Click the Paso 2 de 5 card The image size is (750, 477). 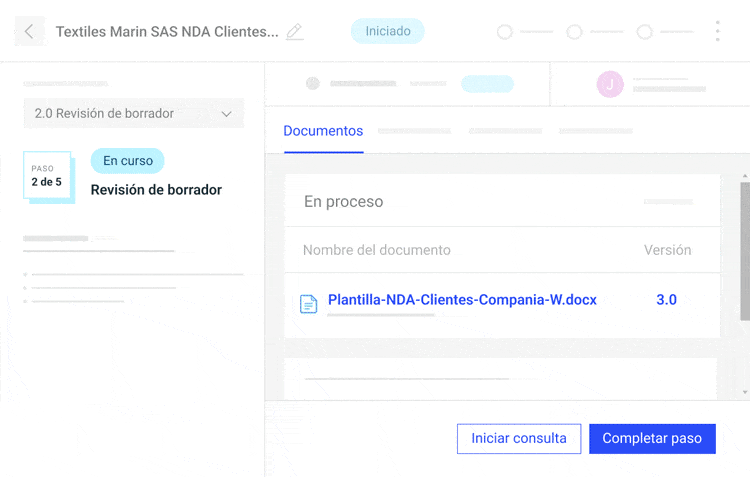click(49, 177)
